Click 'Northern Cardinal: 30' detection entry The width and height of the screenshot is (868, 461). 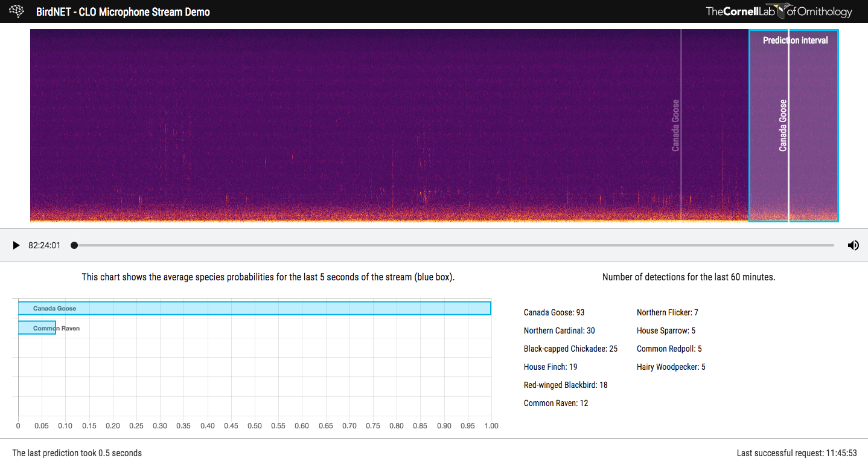[559, 330]
